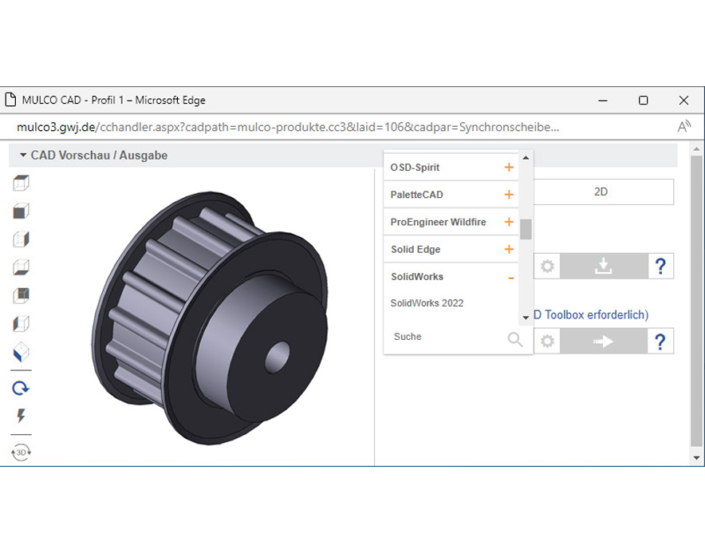
Task: Select the blue isometric cube view icon
Action: point(21,352)
